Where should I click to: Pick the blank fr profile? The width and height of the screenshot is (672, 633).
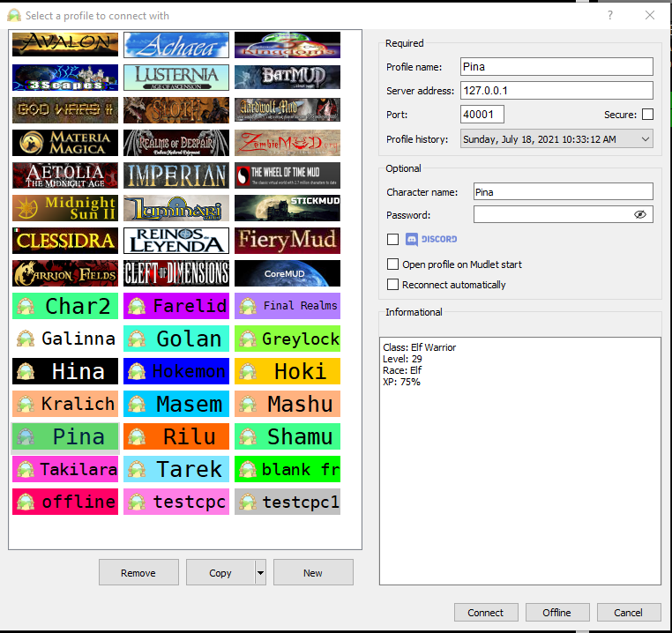pyautogui.click(x=287, y=469)
